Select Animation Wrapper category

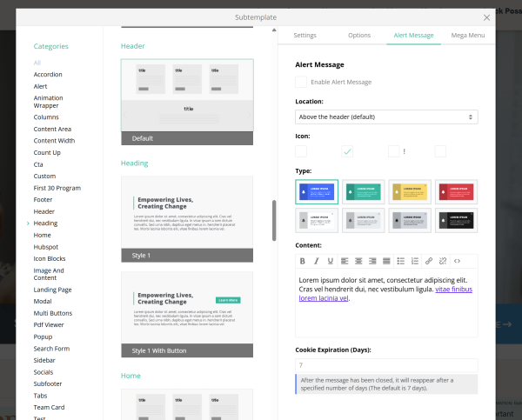pos(48,102)
